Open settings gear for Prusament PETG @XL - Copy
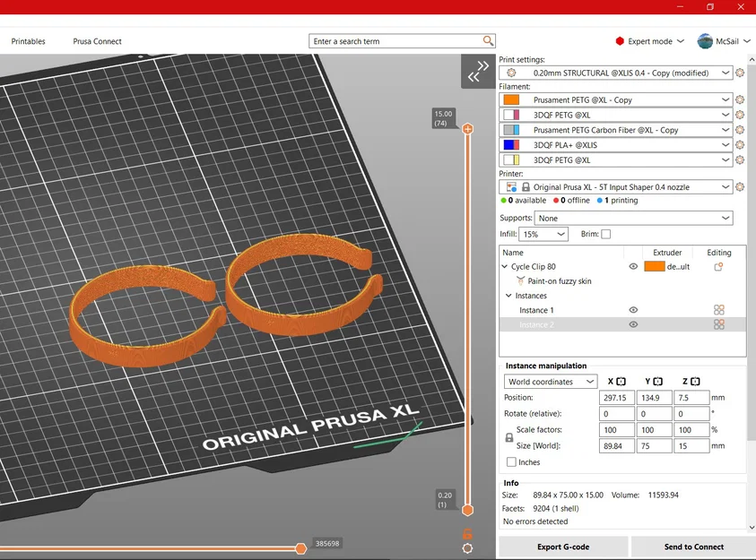Screen dimensions: 756x560 tap(740, 99)
